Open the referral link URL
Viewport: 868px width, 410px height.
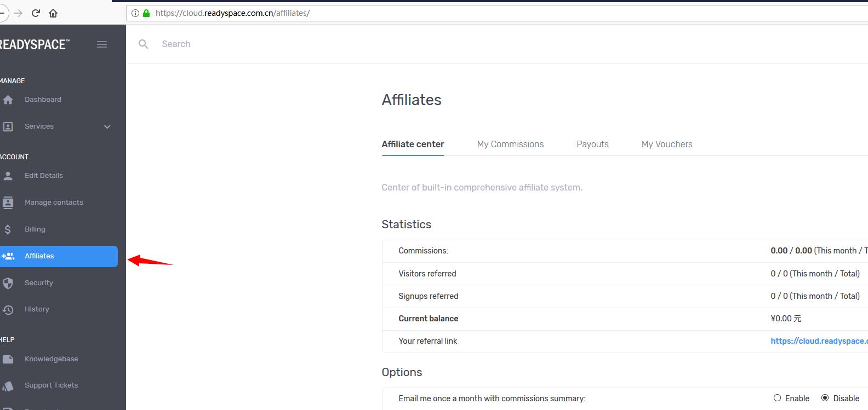tap(819, 341)
